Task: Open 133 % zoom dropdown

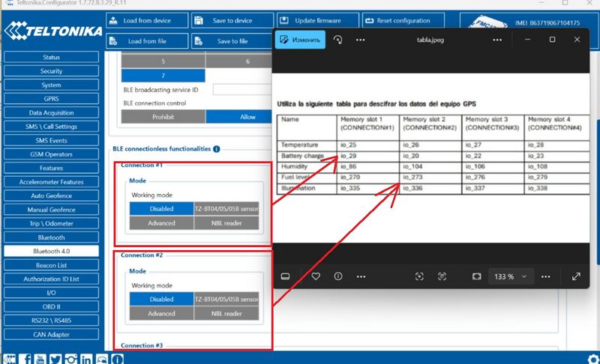Action: coord(510,276)
